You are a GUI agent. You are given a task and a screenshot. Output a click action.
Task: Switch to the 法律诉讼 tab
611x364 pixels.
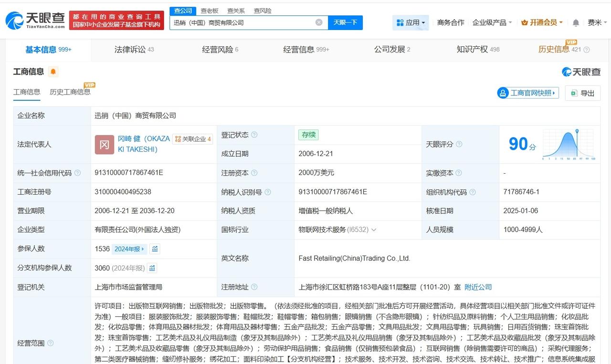click(x=134, y=49)
